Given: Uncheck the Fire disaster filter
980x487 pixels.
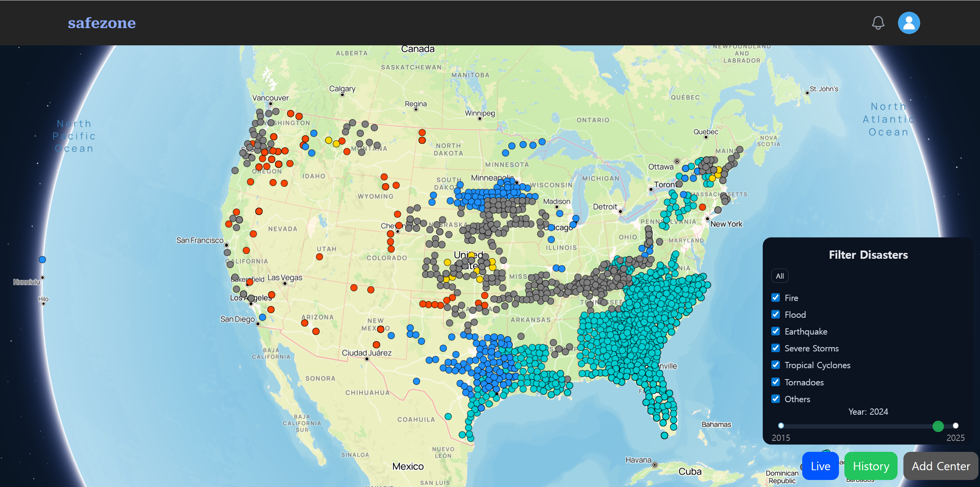Looking at the screenshot, I should click(x=776, y=298).
